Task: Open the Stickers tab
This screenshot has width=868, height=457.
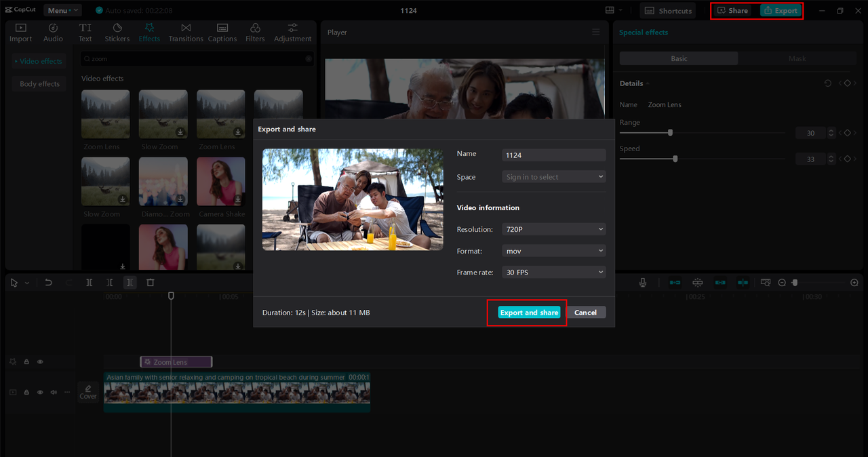Action: 117,33
